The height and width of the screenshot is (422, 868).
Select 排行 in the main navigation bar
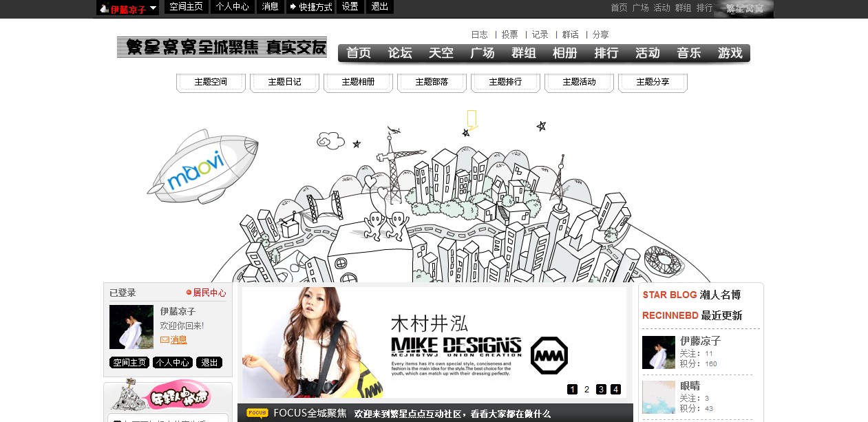[x=606, y=53]
